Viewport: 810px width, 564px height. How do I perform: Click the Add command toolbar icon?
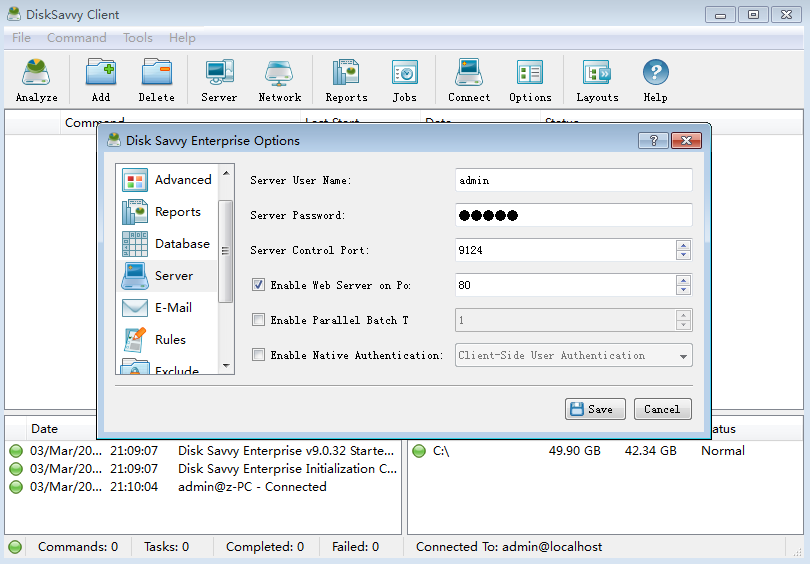[101, 80]
